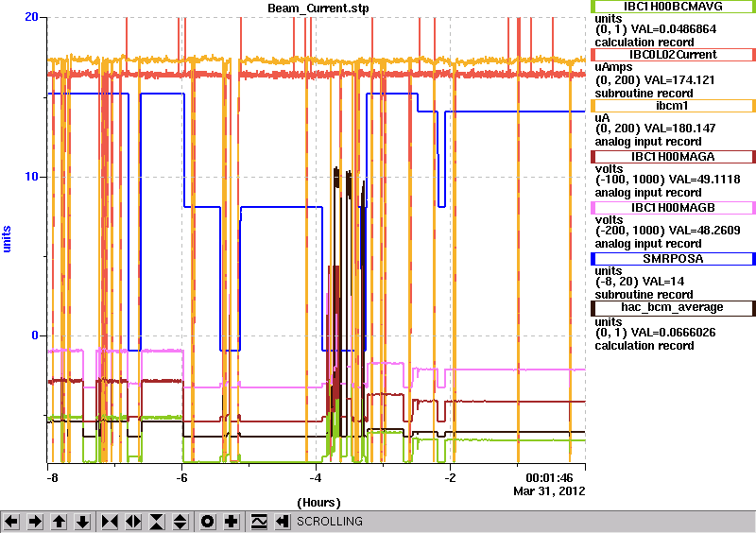Click the Mar 31, 2012 date

tap(549, 491)
